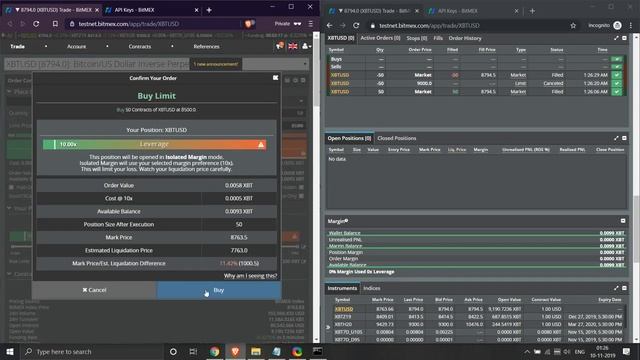This screenshot has width=640, height=360.
Task: Open the Brave shields icon
Action: coord(248,24)
